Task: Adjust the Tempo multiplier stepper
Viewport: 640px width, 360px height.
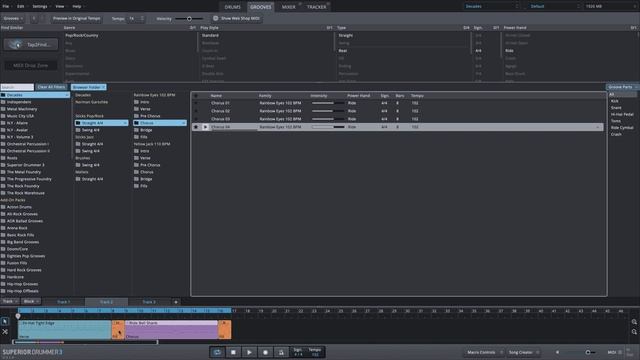Action: point(142,18)
